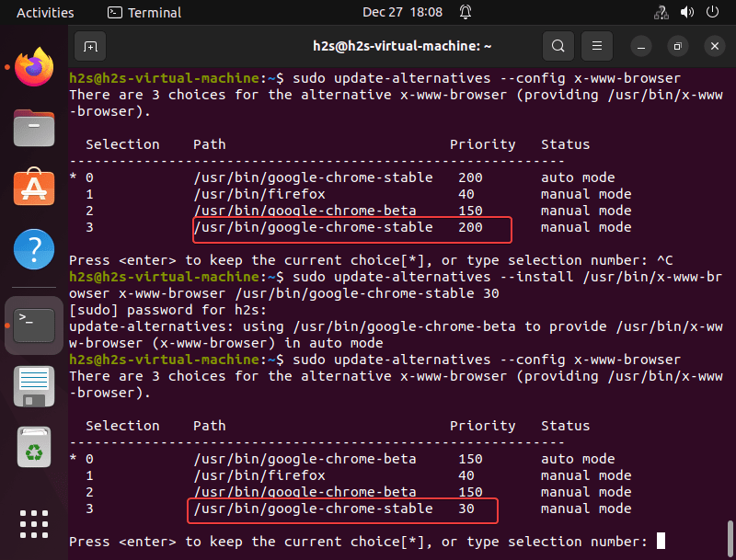
Task: Click the terminal scrollbar
Action: click(x=730, y=539)
